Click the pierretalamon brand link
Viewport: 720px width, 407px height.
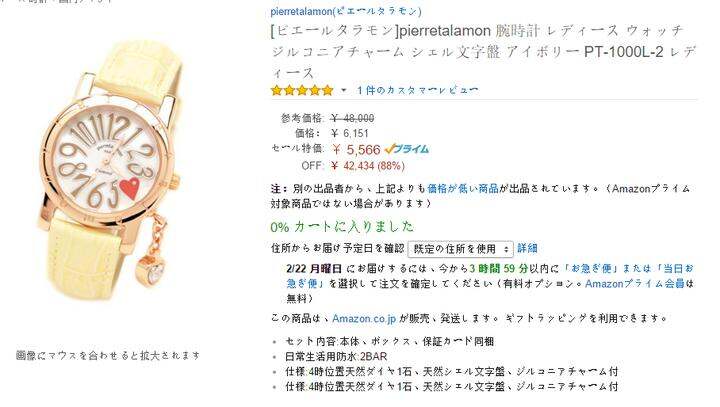[x=346, y=11]
